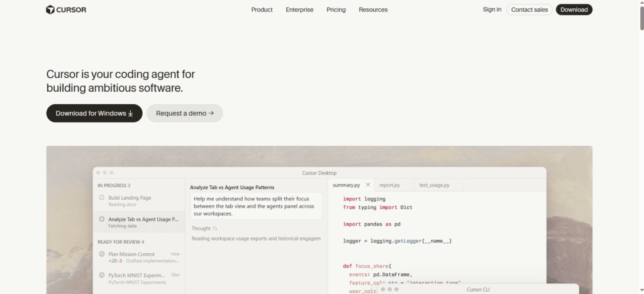Open the Product menu
Screen dimensions: 644x294
[262, 9]
